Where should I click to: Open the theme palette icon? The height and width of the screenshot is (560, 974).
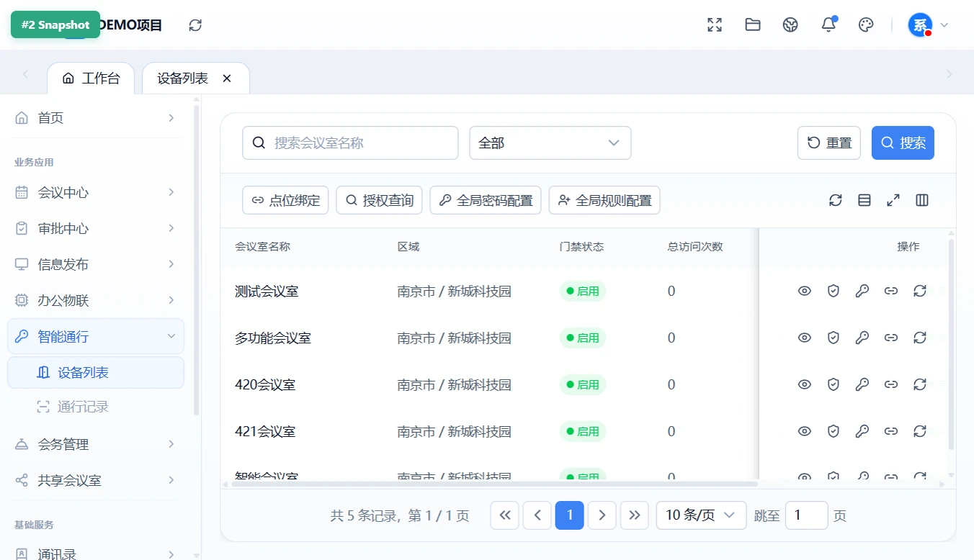(x=866, y=25)
